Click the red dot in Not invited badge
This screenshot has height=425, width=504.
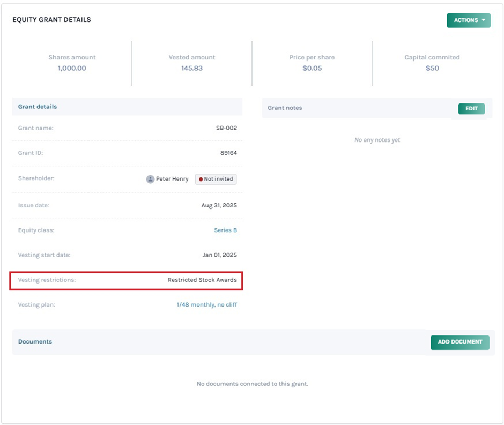(x=201, y=180)
